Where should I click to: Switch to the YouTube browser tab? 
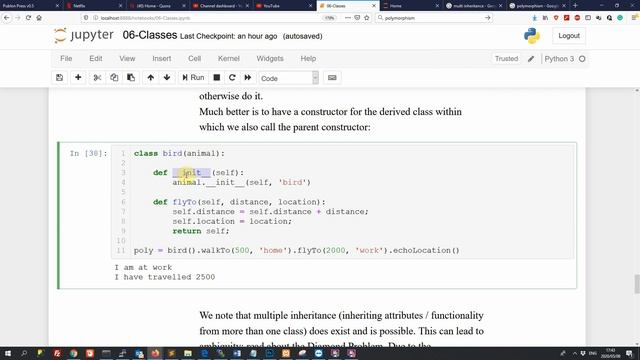(282, 6)
